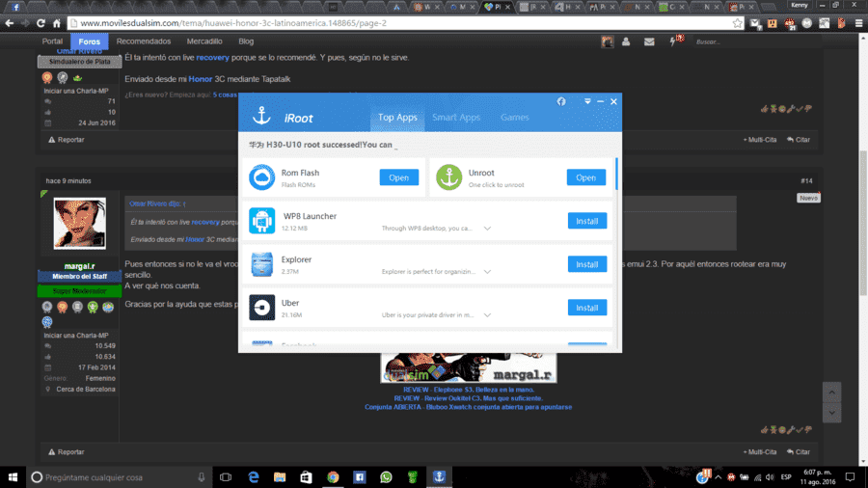The height and width of the screenshot is (488, 868).
Task: Expand the WPB Launcher description chevron
Action: pos(487,228)
